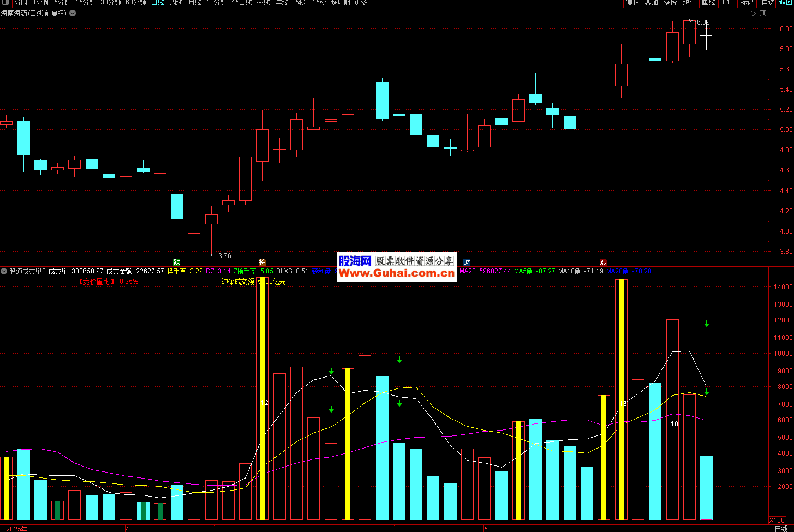
Task: Click the 竞价量比 0.35% text
Action: tap(108, 282)
